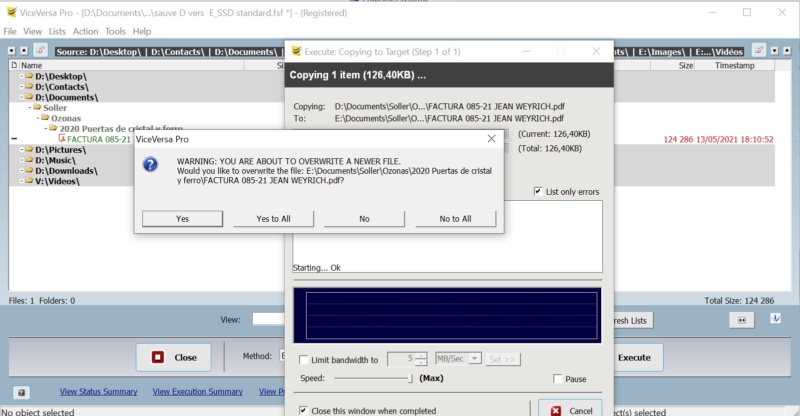This screenshot has height=416, width=800.
Task: Click the Name column header
Action: click(131, 65)
